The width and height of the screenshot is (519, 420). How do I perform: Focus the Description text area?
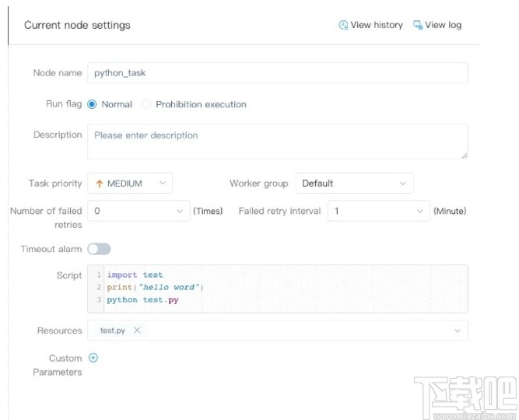277,142
